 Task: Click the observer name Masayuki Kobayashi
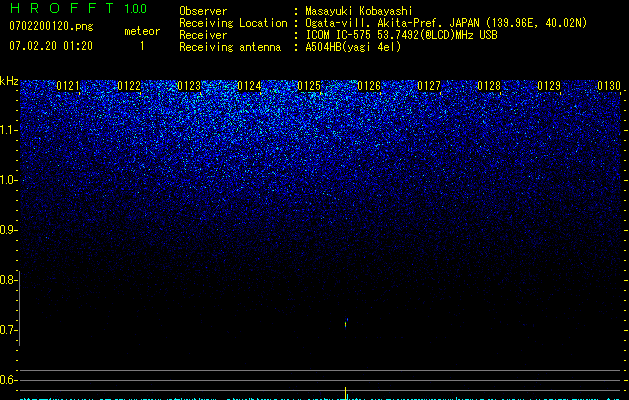point(359,11)
